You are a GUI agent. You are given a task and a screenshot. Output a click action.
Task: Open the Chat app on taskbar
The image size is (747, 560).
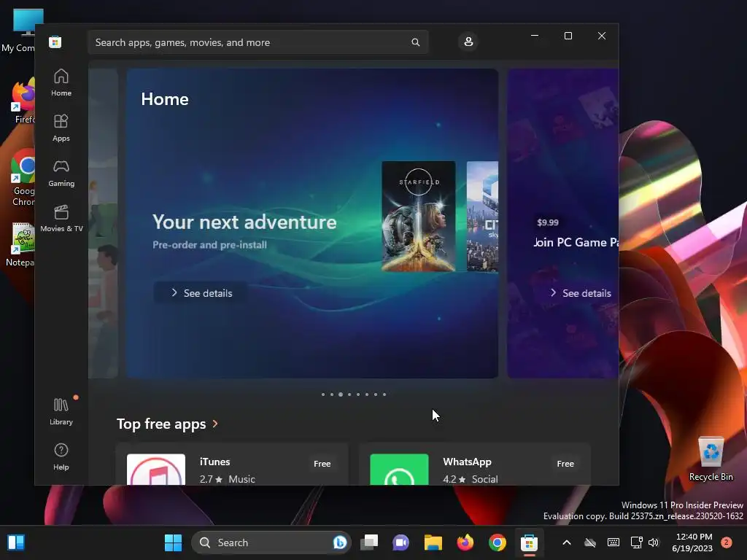(401, 542)
